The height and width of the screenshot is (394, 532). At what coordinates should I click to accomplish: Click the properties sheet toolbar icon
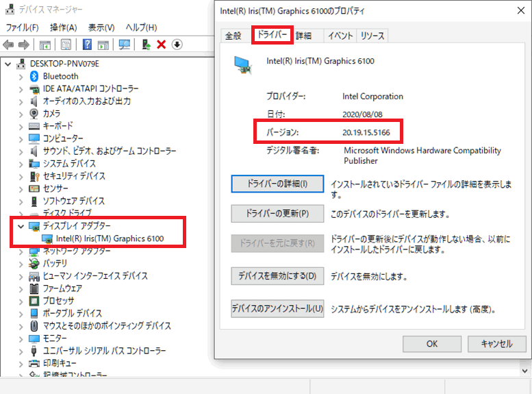pos(66,45)
